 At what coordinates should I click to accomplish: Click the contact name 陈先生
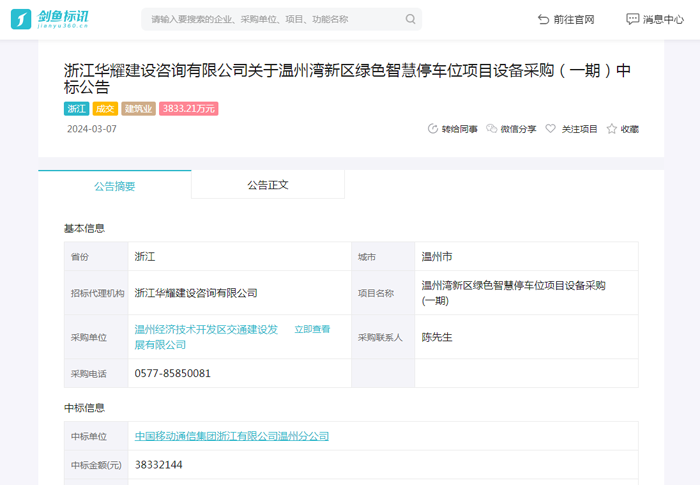click(437, 337)
